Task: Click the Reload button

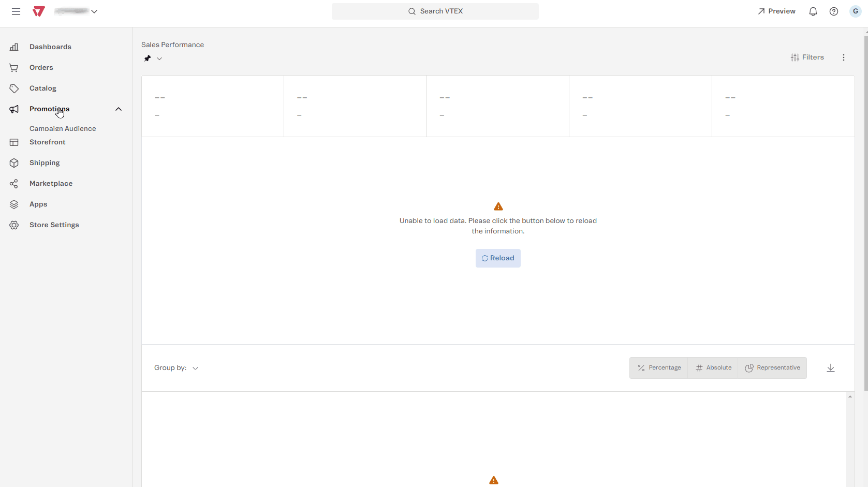Action: click(x=498, y=258)
